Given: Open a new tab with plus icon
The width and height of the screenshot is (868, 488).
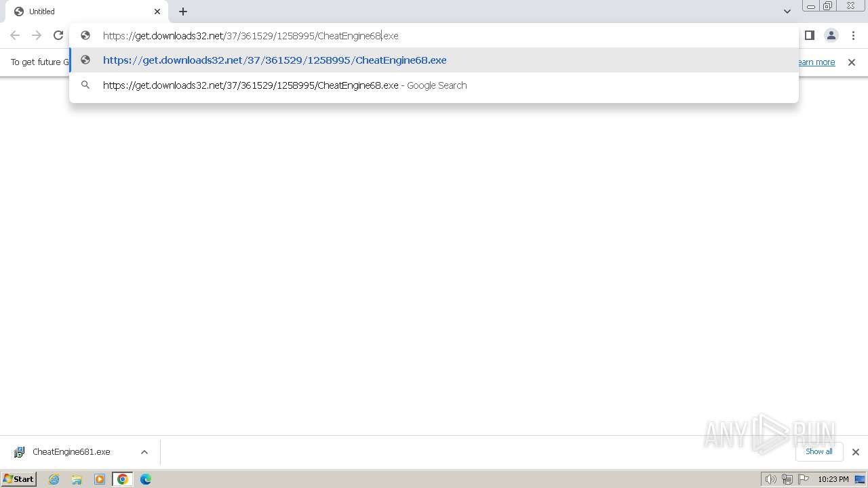Looking at the screenshot, I should (183, 12).
